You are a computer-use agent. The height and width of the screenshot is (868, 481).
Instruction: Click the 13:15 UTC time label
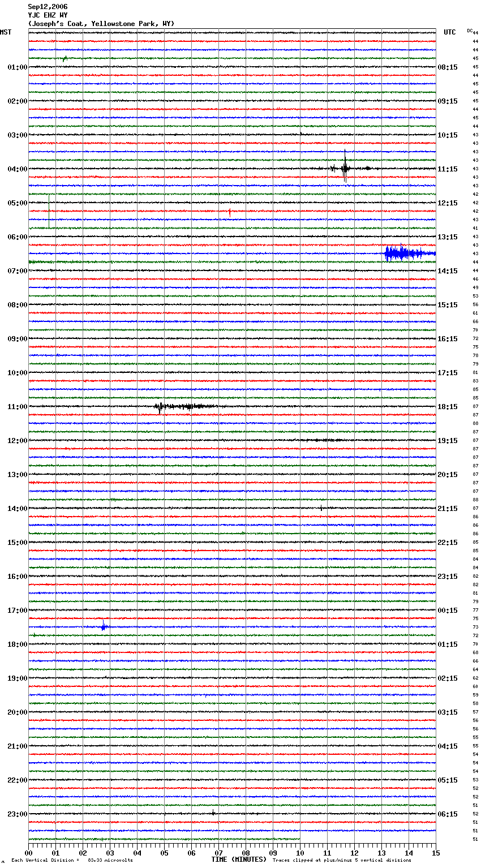point(448,237)
